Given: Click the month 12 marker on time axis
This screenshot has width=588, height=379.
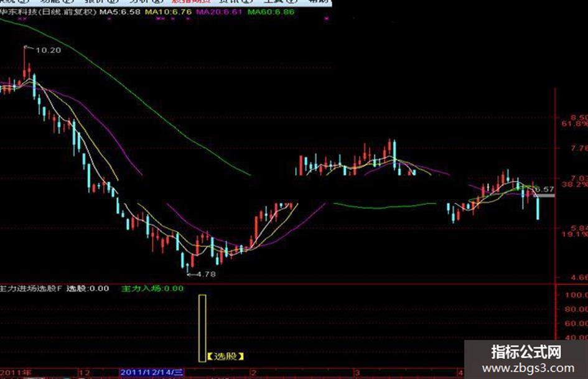Looking at the screenshot, I should (x=85, y=373).
